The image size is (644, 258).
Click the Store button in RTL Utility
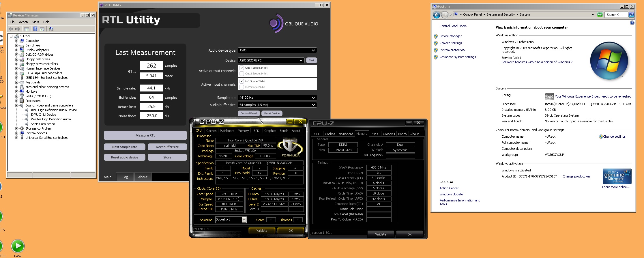click(167, 157)
